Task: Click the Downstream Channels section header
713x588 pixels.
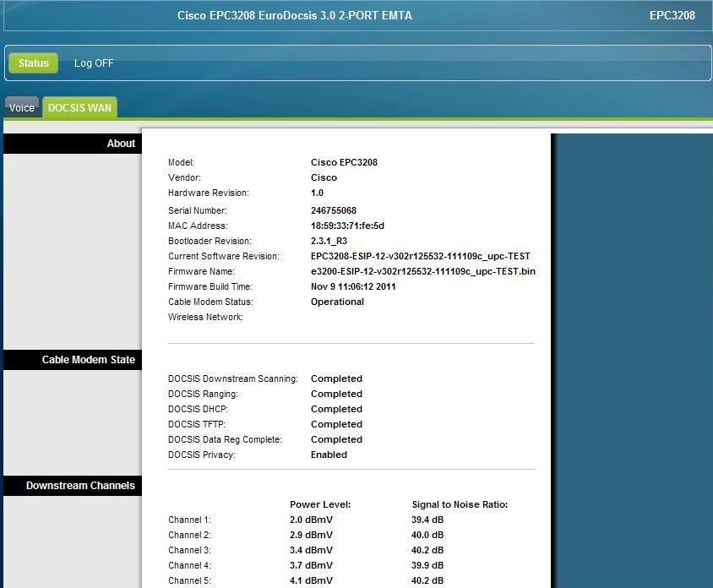Action: tap(73, 485)
